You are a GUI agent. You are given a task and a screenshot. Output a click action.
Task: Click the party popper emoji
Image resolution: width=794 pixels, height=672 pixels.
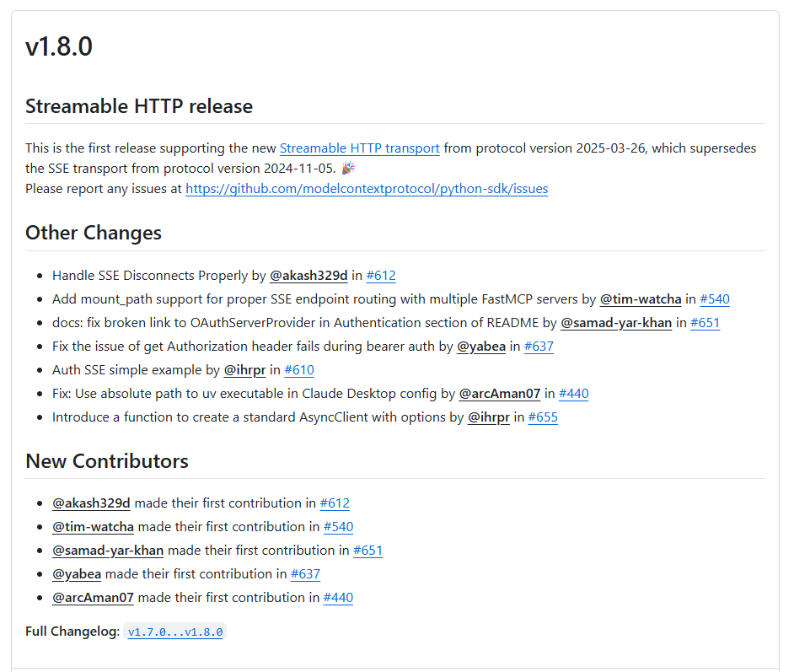pos(348,168)
